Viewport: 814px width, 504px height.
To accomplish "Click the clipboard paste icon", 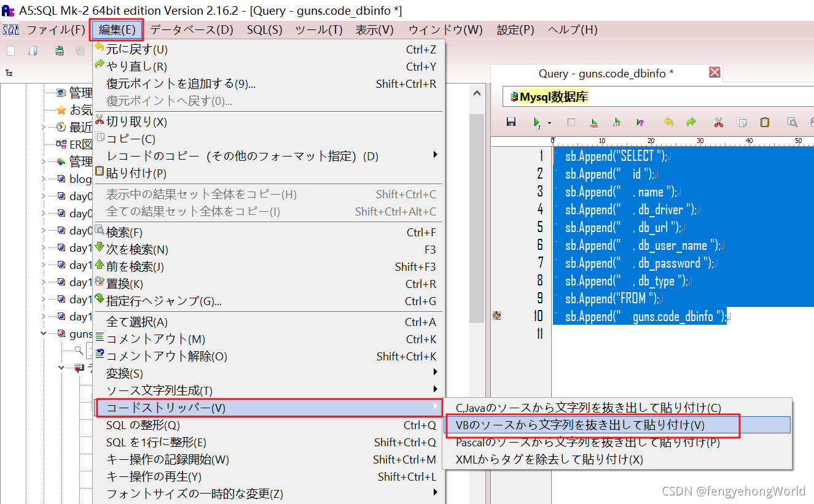I will 764,122.
